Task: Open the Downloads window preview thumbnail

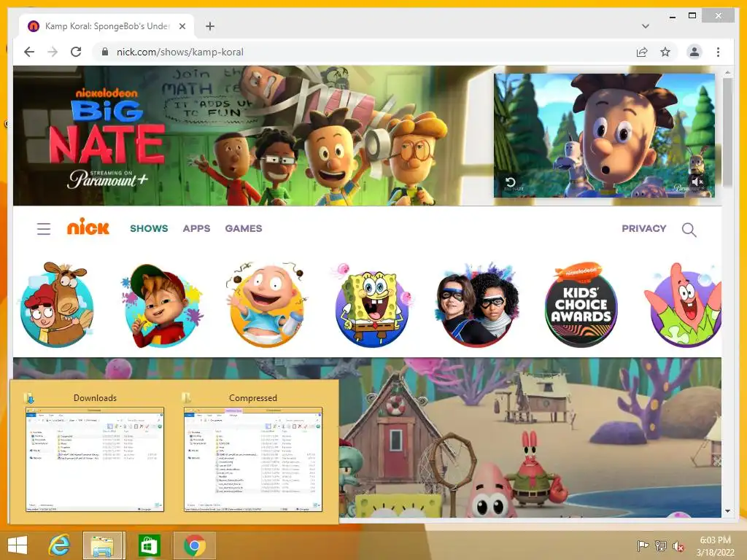Action: [x=95, y=459]
